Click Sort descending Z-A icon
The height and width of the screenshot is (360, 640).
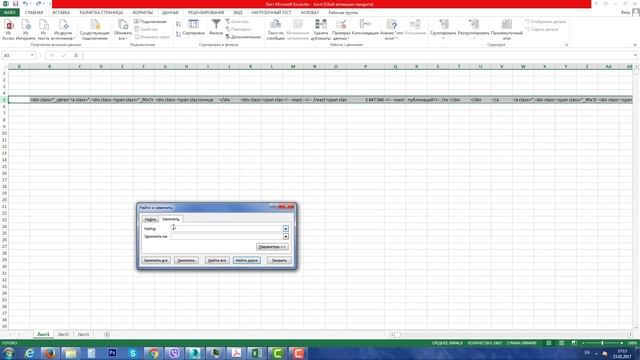tap(178, 34)
